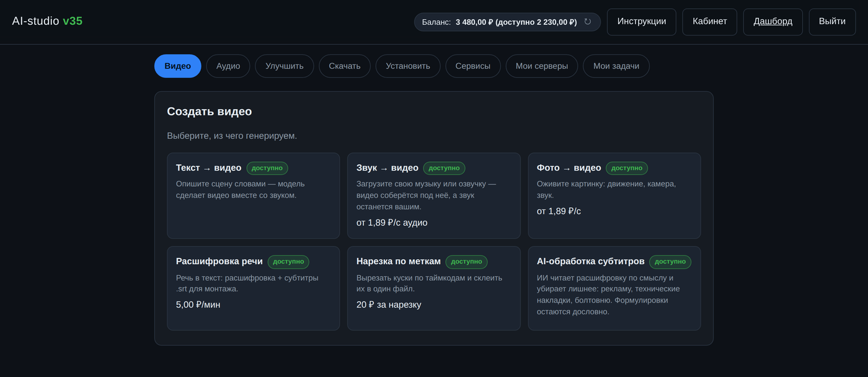Open the Дашборд link
Image resolution: width=868 pixels, height=377 pixels.
click(773, 22)
